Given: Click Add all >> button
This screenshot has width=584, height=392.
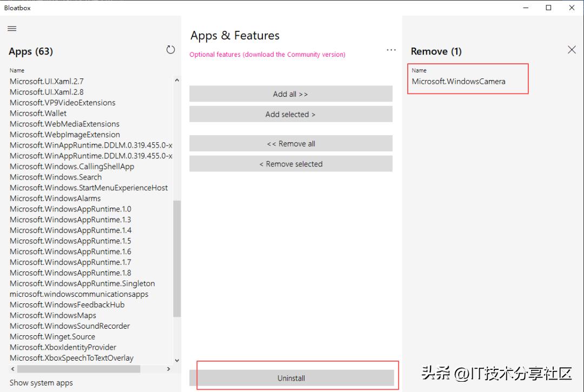Looking at the screenshot, I should tap(291, 94).
